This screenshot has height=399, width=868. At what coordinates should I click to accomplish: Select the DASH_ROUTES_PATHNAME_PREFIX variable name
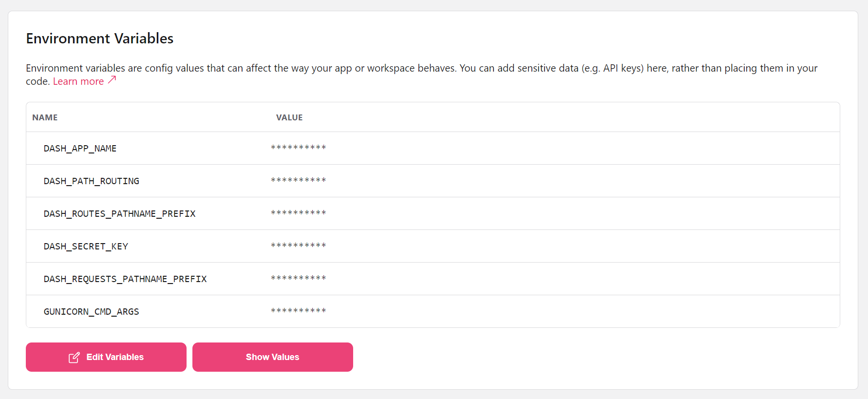[119, 213]
